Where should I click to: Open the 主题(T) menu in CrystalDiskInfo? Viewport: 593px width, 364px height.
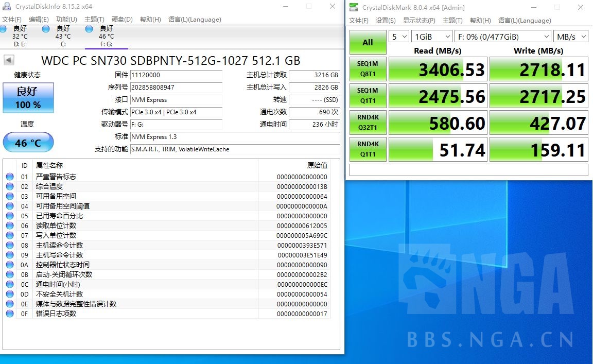click(x=94, y=20)
